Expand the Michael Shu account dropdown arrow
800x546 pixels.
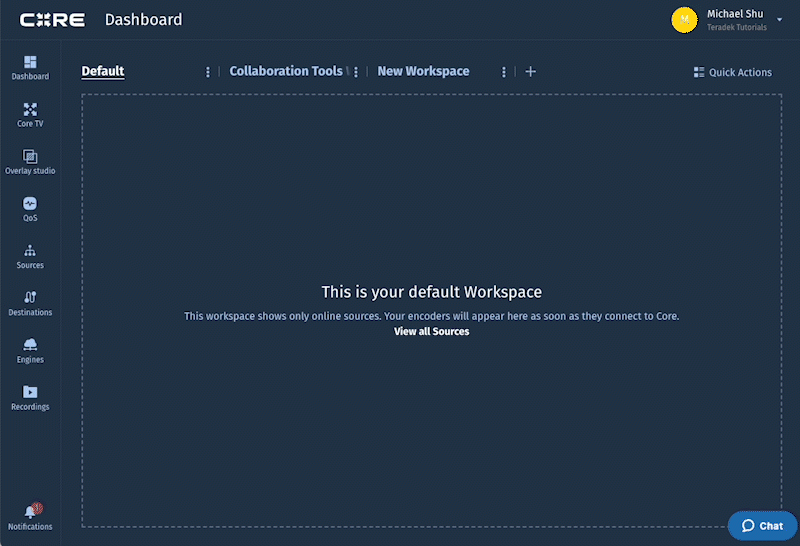pos(779,20)
